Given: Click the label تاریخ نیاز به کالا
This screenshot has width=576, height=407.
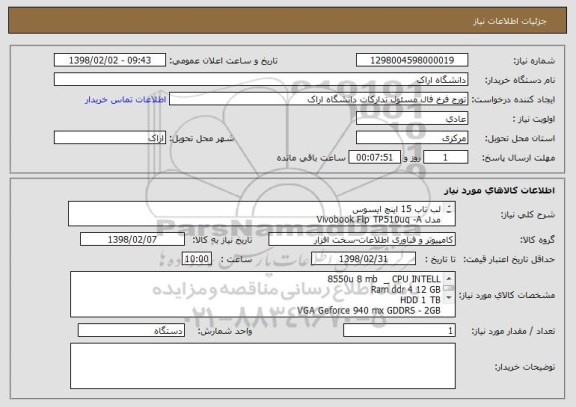Looking at the screenshot, I should [222, 240].
